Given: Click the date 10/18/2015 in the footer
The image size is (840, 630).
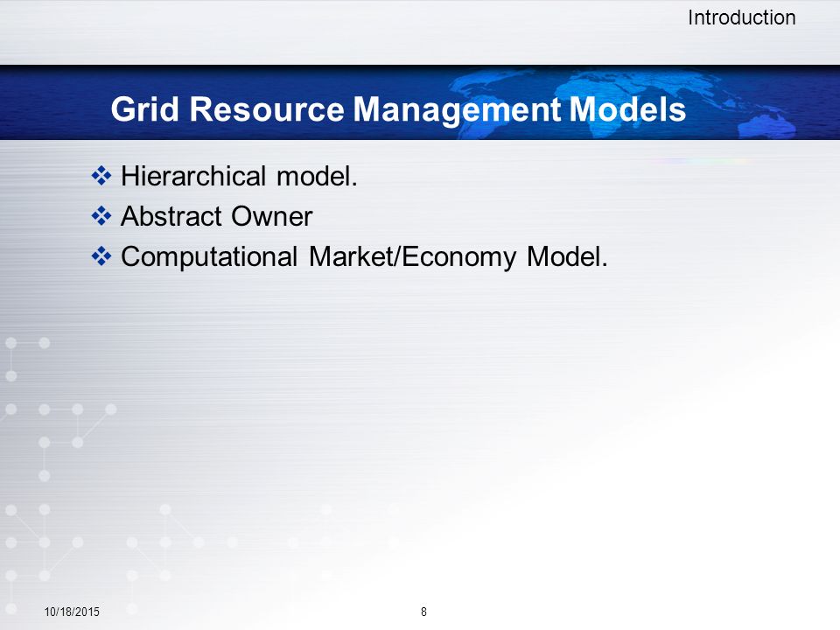Looking at the screenshot, I should [72, 612].
